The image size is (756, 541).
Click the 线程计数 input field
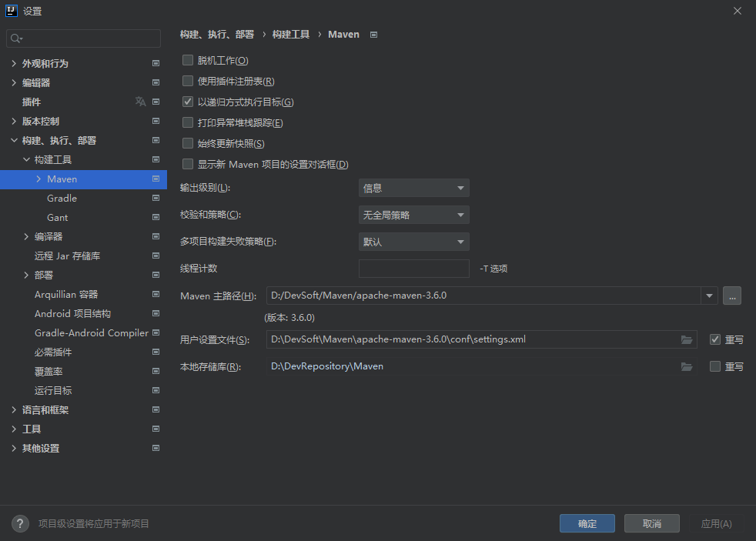tap(413, 269)
